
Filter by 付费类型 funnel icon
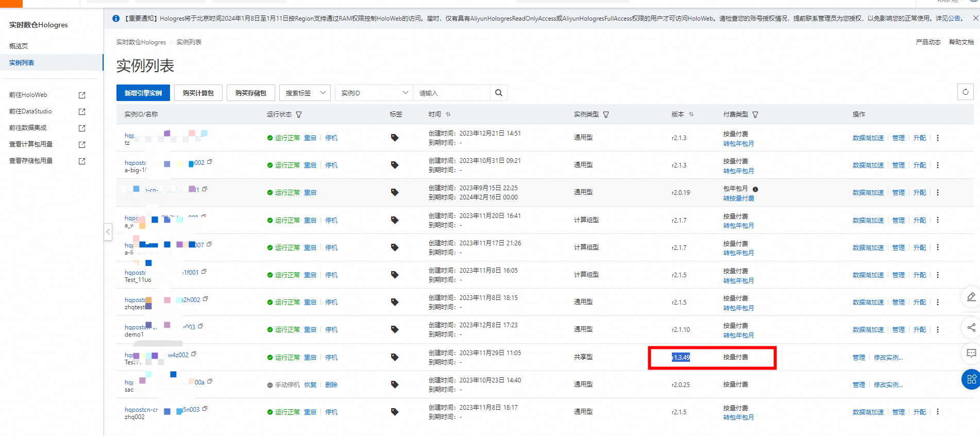(755, 114)
